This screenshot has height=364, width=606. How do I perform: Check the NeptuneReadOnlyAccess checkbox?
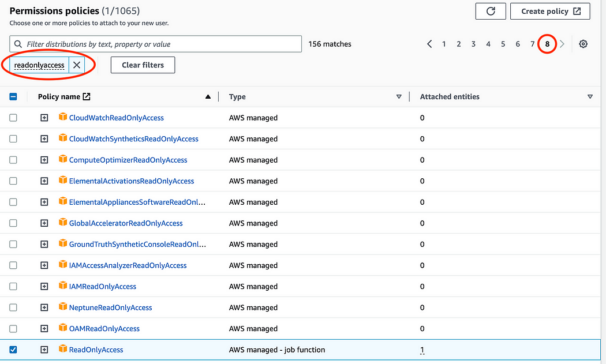click(13, 307)
